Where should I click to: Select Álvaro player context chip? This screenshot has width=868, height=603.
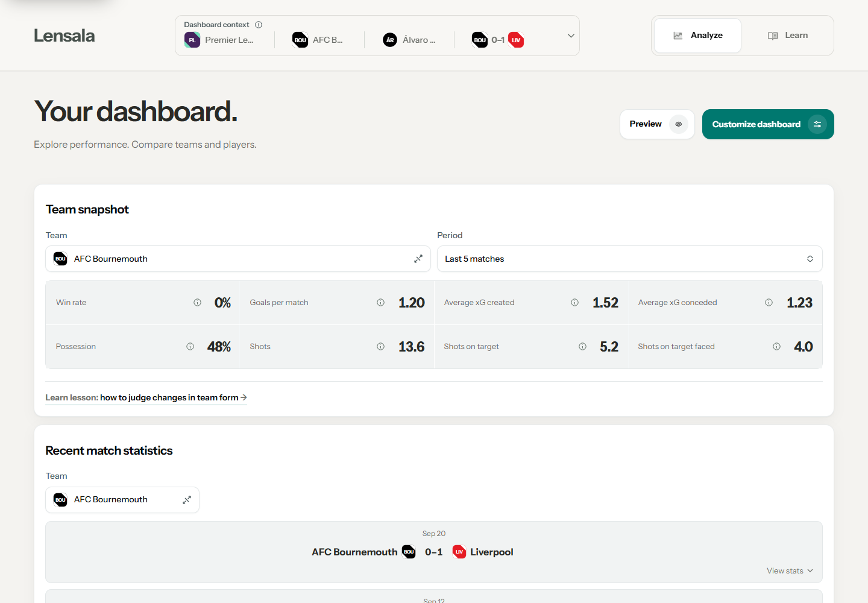tap(409, 40)
